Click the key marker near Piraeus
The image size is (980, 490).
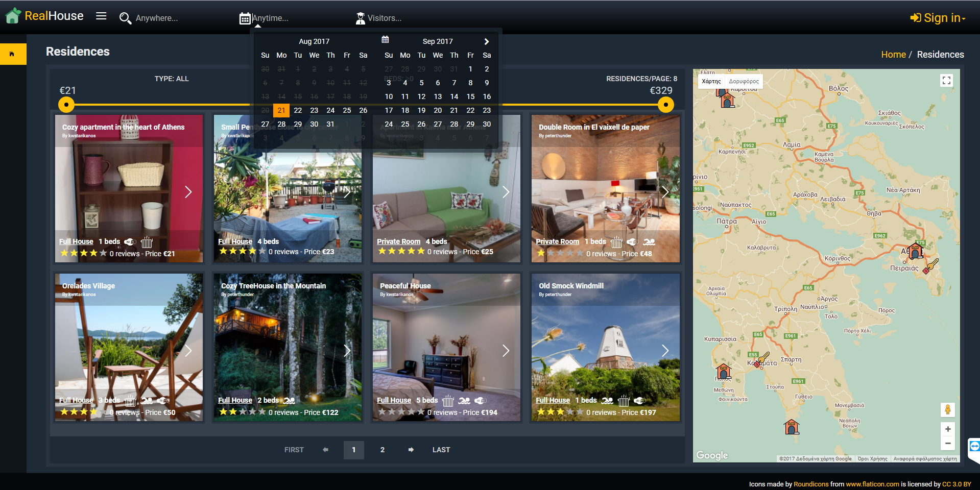[931, 265]
